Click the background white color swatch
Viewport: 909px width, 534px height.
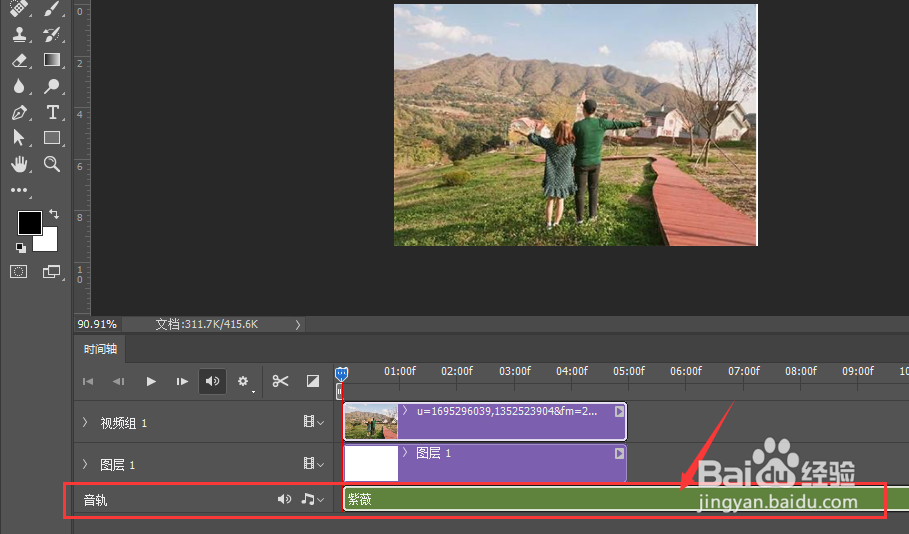tap(49, 242)
